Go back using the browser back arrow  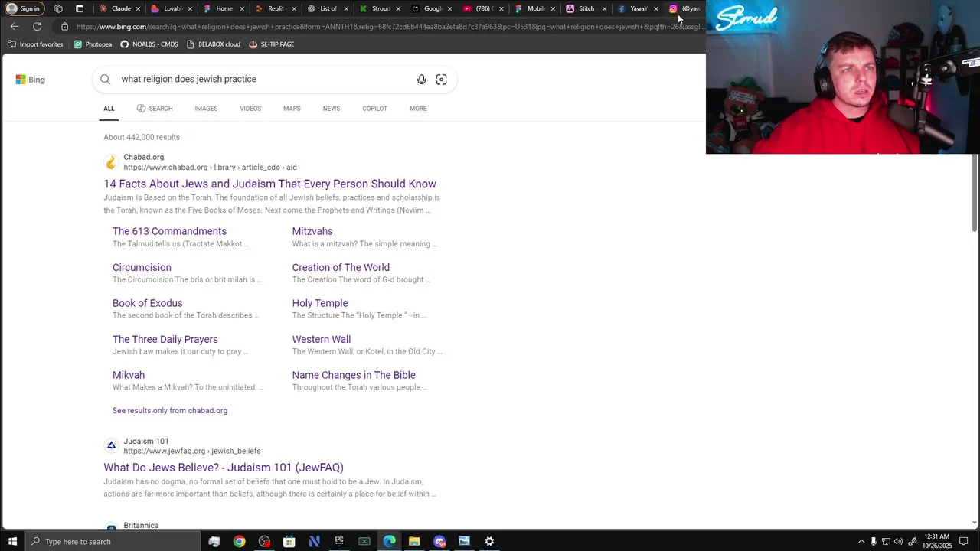(15, 27)
